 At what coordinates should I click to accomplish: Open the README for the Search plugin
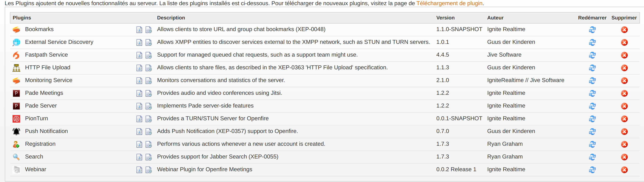point(139,157)
